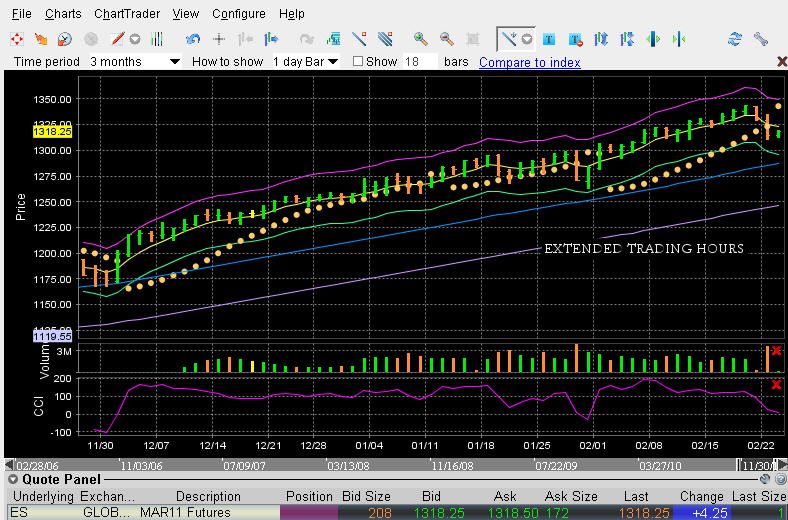The image size is (788, 520).
Task: Open the 1 day Bar dropdown
Action: click(306, 62)
